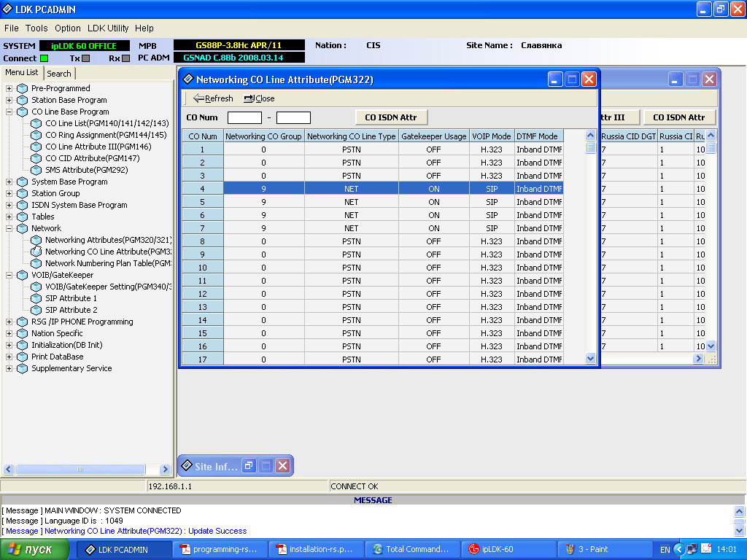Expand the Pre-Programmed tree node

[x=9, y=88]
